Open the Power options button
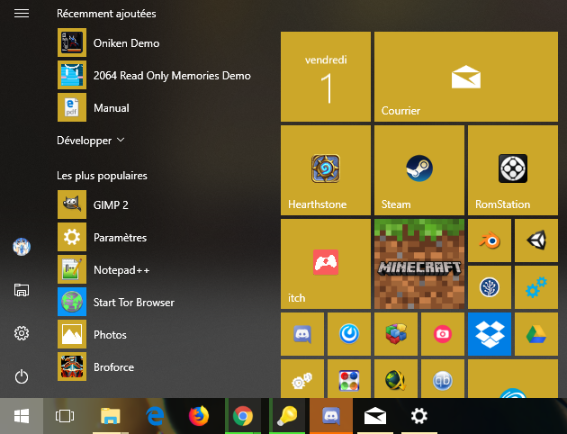 pos(21,376)
